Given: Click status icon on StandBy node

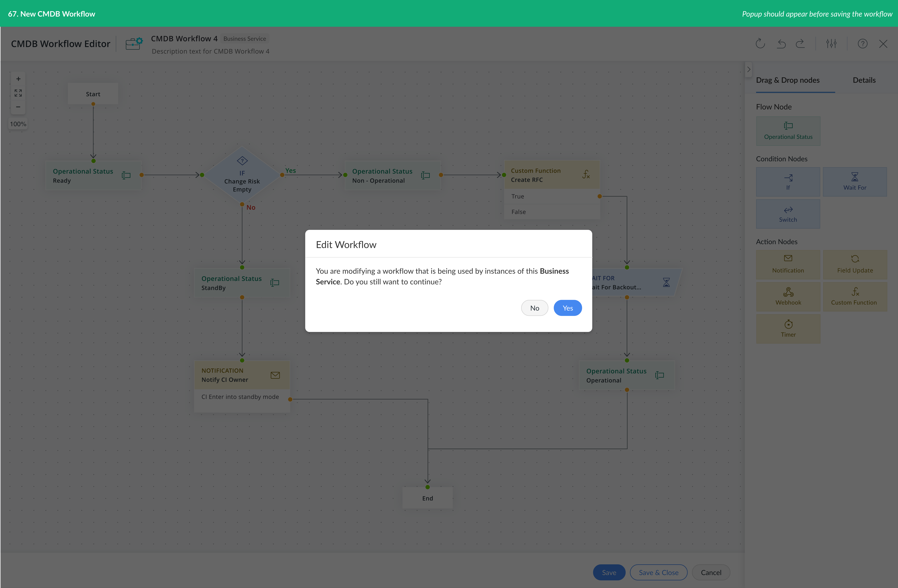Looking at the screenshot, I should [x=275, y=283].
